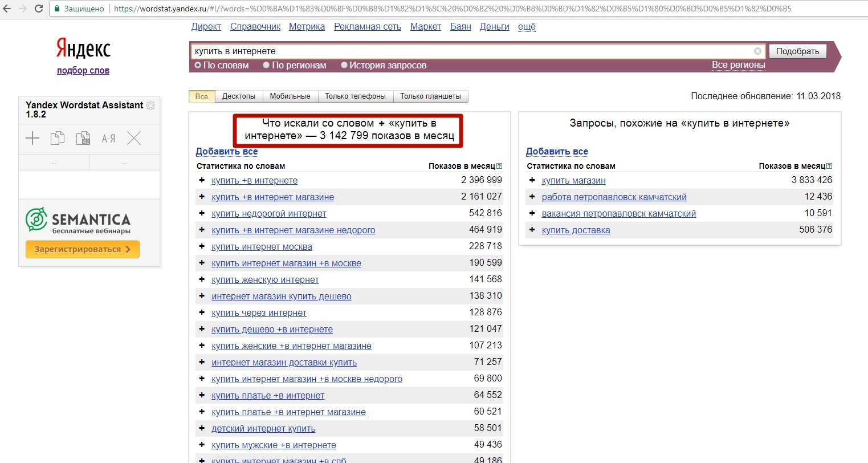The height and width of the screenshot is (463, 868).
Task: Click 'Последнее обновление: 11.03.2018' text
Action: pyautogui.click(x=766, y=96)
